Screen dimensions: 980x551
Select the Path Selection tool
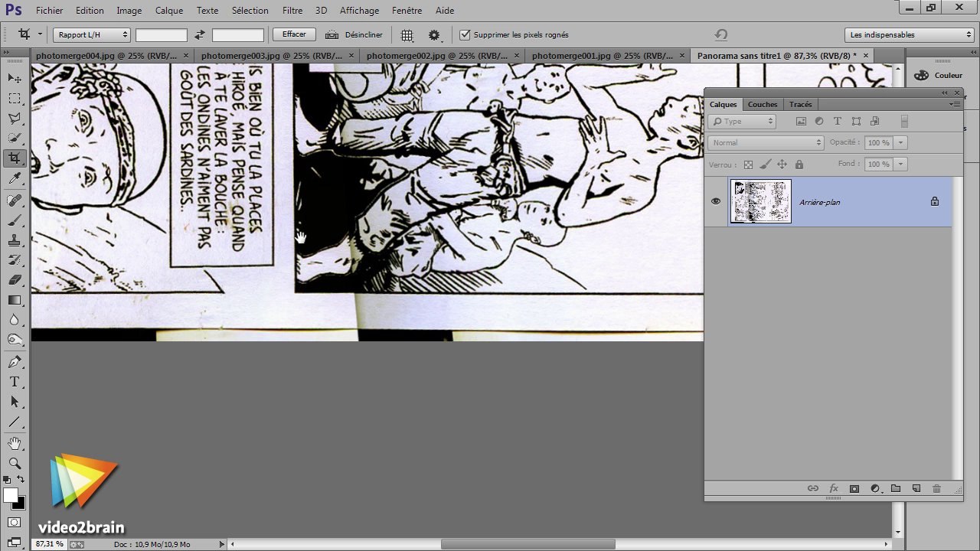tap(15, 402)
